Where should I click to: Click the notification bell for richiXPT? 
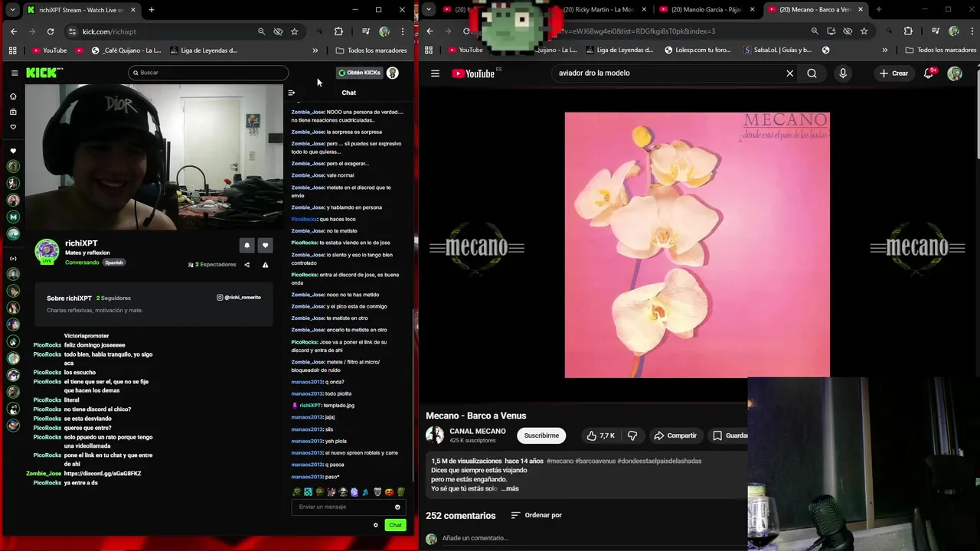click(247, 245)
